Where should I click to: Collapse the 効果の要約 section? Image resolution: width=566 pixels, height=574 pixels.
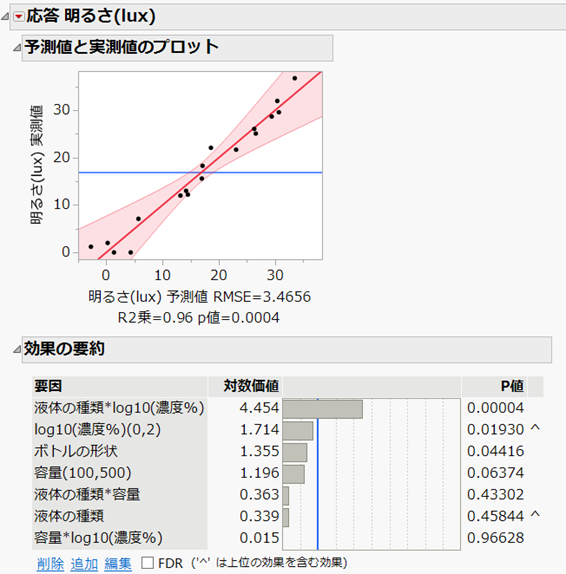tap(17, 349)
